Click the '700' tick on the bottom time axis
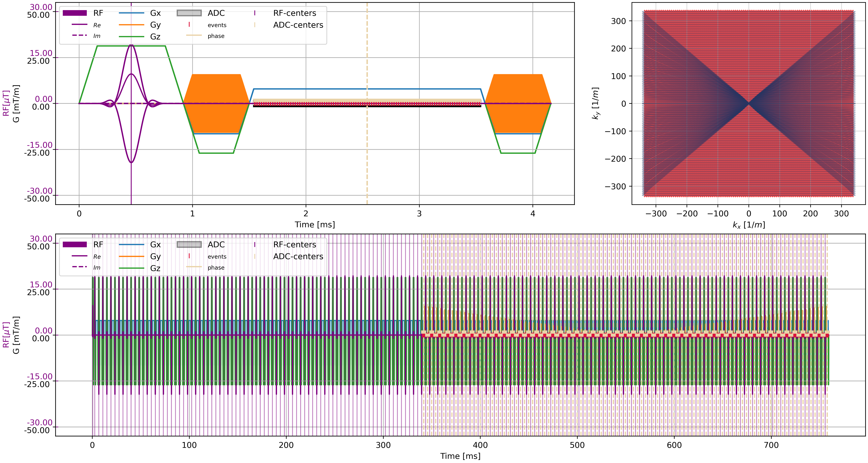The width and height of the screenshot is (868, 463). 771,445
